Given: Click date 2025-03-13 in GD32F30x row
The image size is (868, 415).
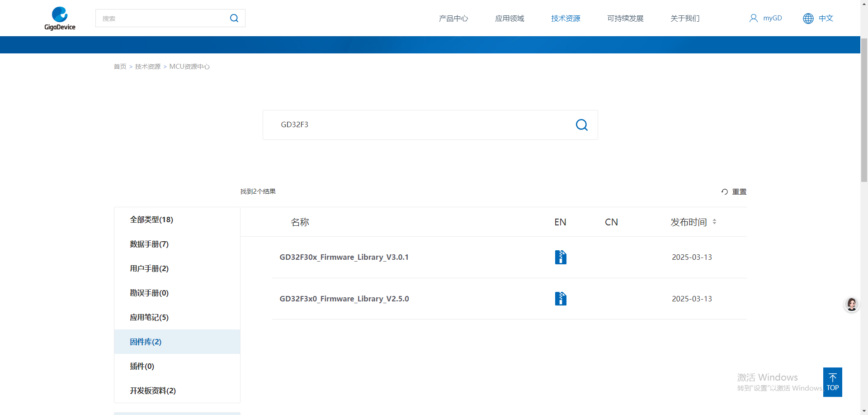Looking at the screenshot, I should click(692, 257).
